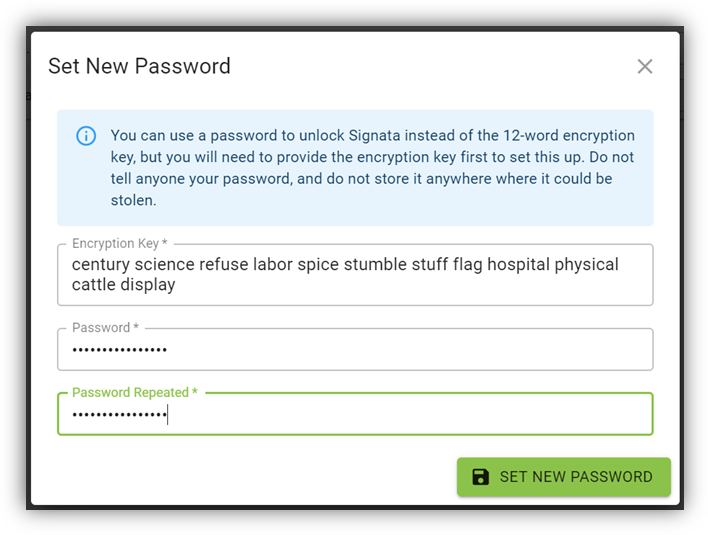Click masked dots in Password Repeated field

pyautogui.click(x=119, y=414)
